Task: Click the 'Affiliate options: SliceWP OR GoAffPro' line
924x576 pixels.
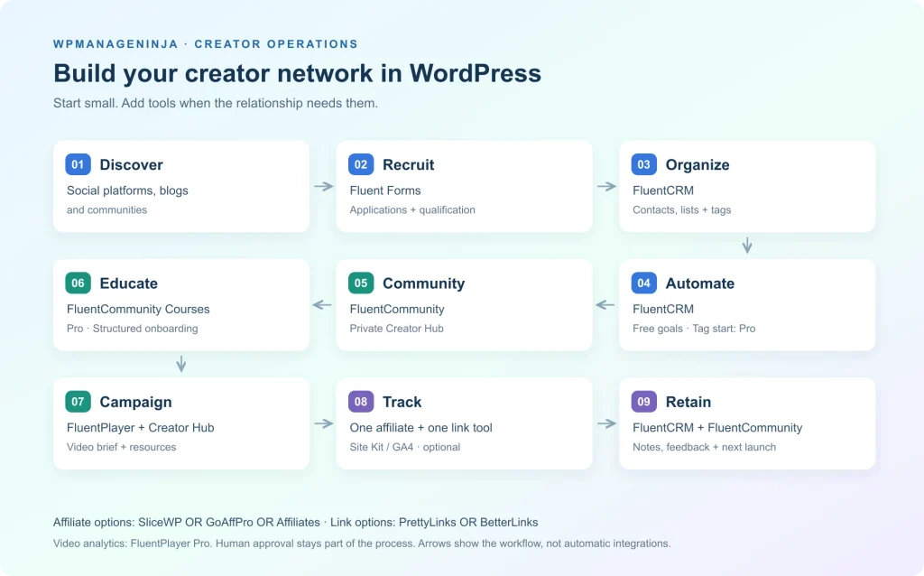Action: pyautogui.click(x=186, y=523)
